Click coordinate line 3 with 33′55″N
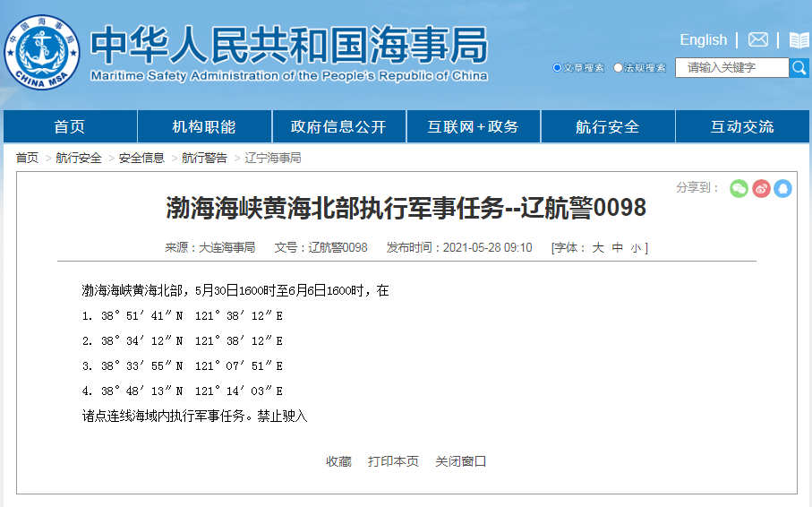 pos(183,366)
